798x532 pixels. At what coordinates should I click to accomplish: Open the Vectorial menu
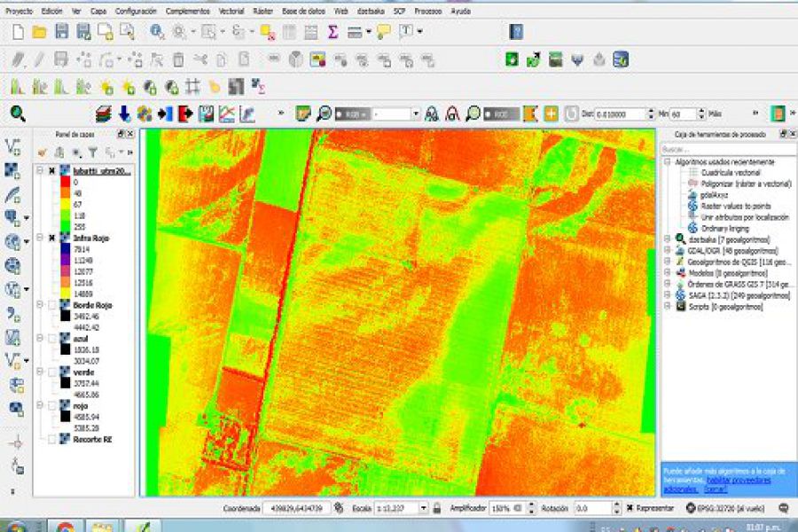click(x=231, y=12)
